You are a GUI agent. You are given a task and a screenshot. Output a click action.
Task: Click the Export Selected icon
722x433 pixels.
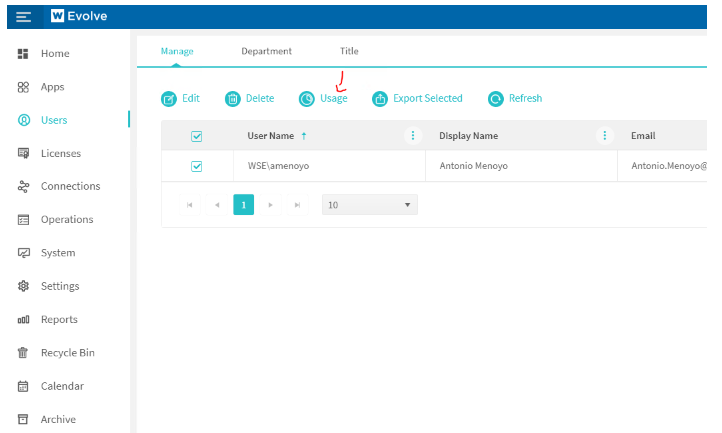click(380, 98)
